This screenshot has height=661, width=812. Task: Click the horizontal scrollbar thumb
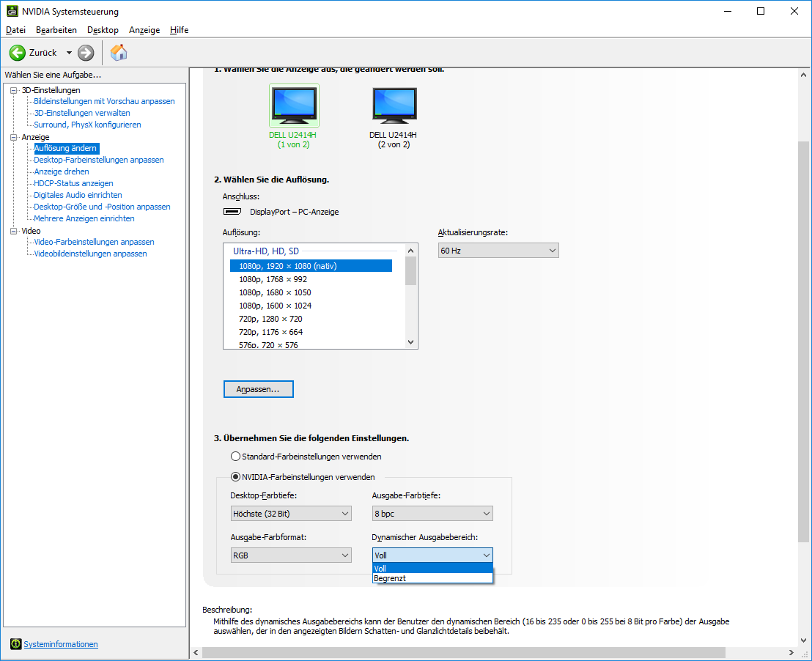tap(463, 653)
